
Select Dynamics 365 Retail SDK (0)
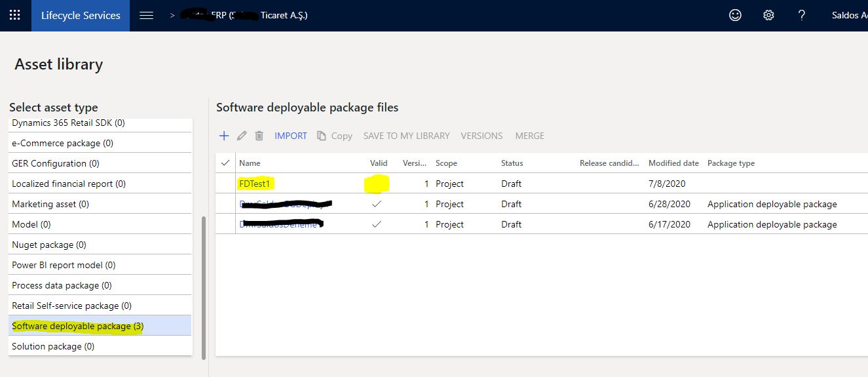(x=100, y=125)
